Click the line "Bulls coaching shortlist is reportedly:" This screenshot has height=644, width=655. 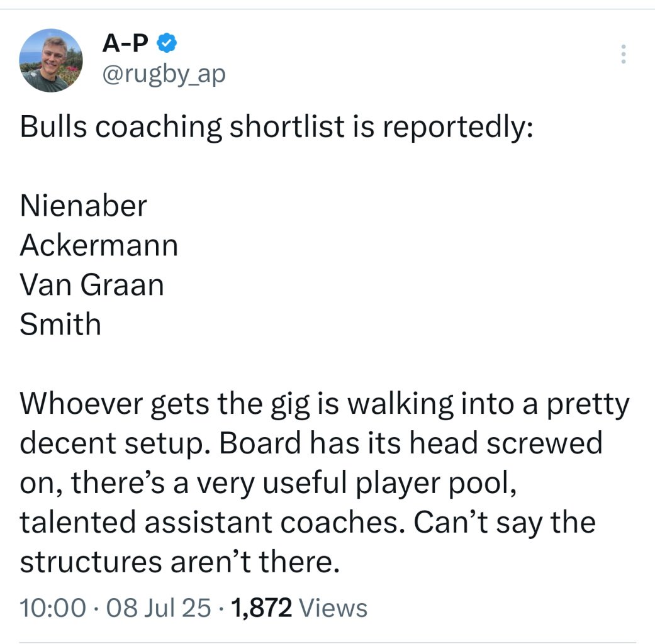(277, 126)
